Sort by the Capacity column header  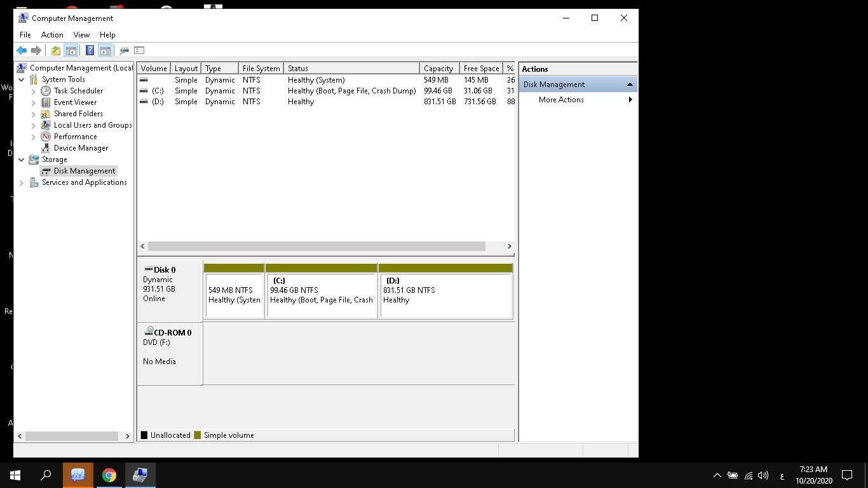point(439,69)
